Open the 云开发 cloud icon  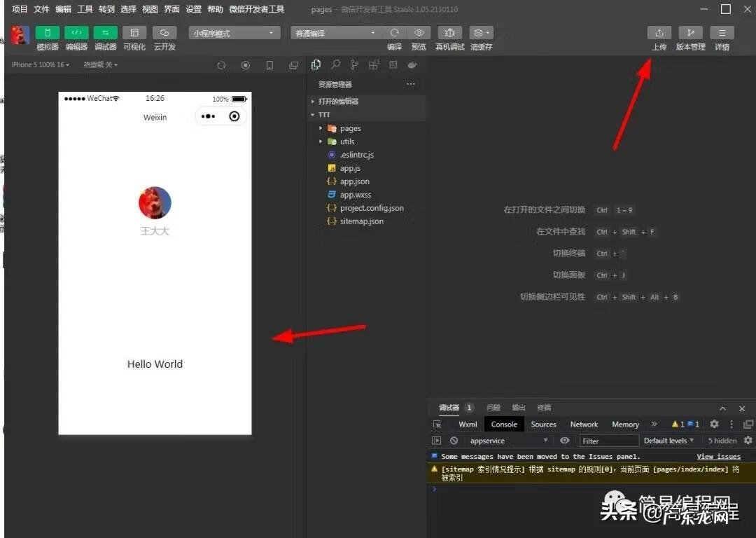pos(164,33)
